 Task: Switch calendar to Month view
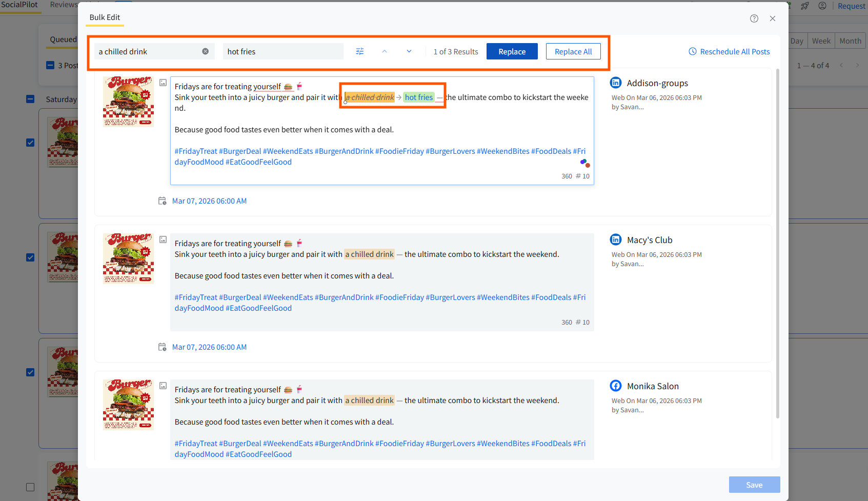pyautogui.click(x=851, y=41)
